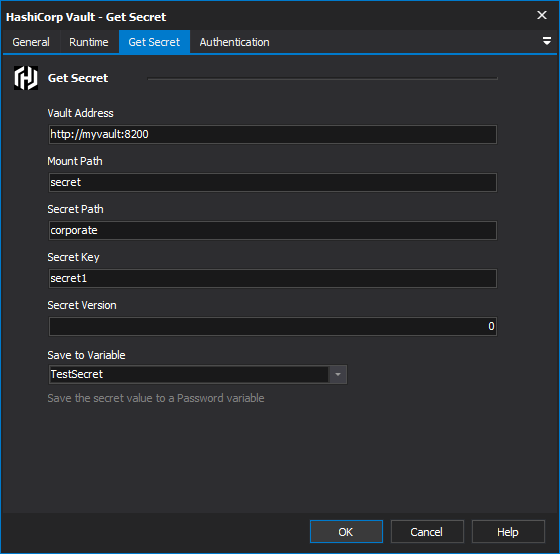560x554 pixels.
Task: Click the HashiCorp Vault logo icon
Action: point(26,78)
